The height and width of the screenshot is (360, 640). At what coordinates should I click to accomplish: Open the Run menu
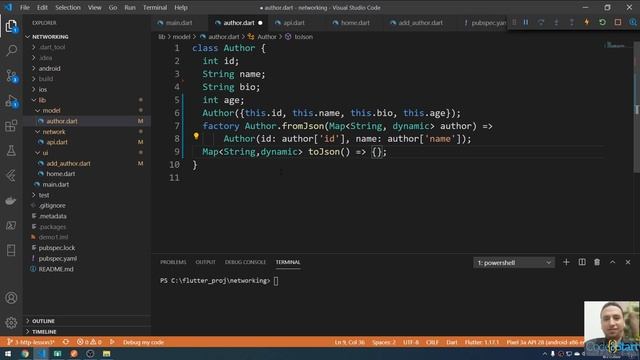[130, 7]
